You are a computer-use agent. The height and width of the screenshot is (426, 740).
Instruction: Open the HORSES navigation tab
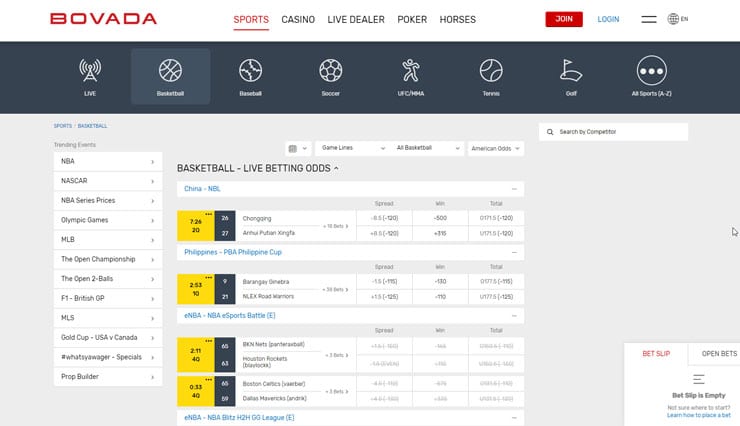pos(457,20)
